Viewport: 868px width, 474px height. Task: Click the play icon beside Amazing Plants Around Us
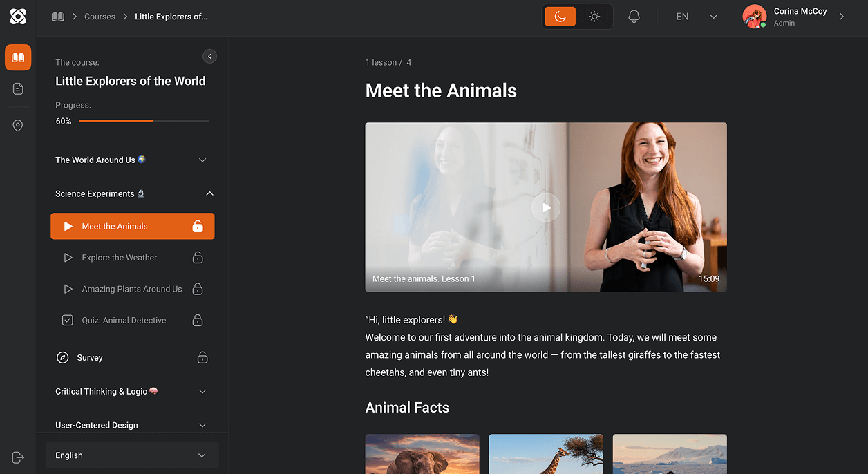point(68,289)
